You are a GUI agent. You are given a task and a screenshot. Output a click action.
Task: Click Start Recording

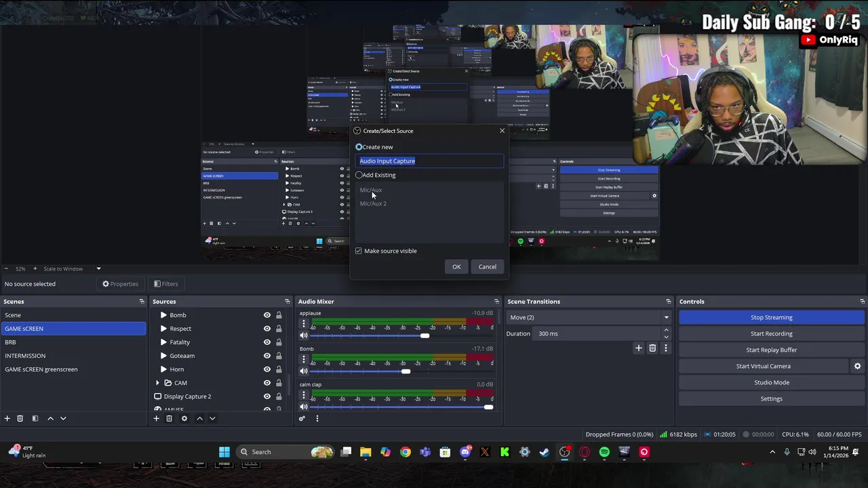pyautogui.click(x=772, y=333)
